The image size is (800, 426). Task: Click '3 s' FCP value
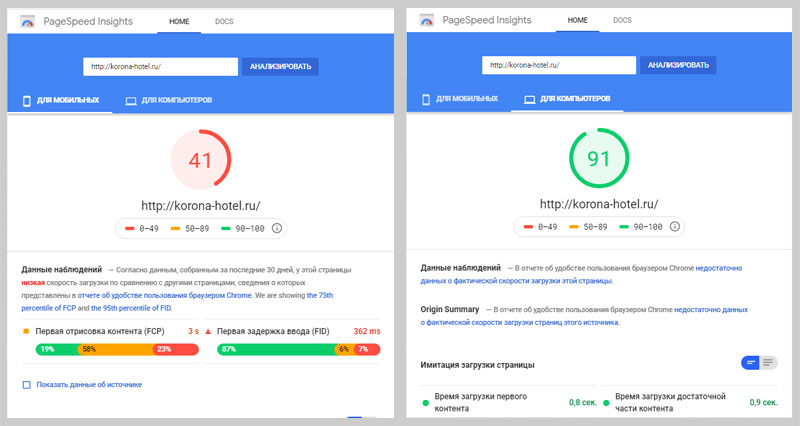[x=193, y=331]
